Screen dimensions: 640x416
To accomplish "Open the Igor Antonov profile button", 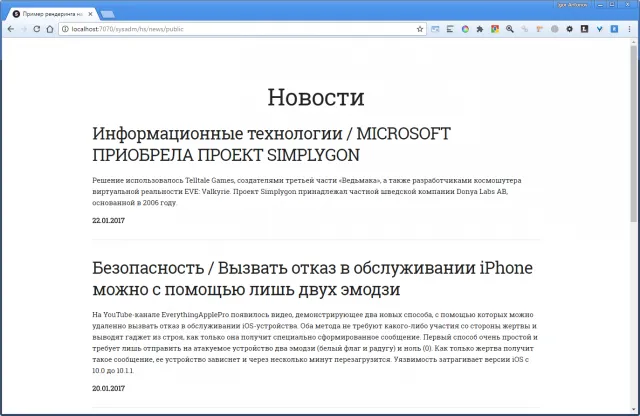I will coord(572,5).
